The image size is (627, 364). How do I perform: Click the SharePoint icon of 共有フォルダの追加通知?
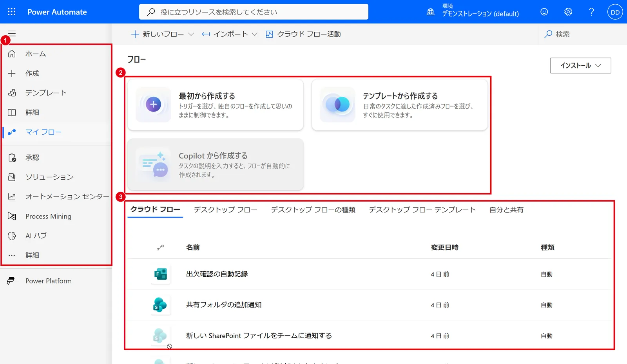pyautogui.click(x=160, y=305)
